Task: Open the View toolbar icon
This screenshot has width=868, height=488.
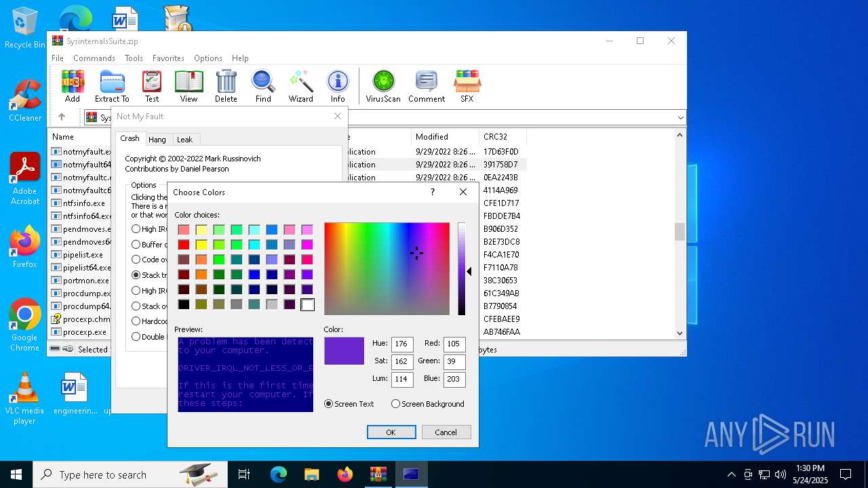Action: click(x=189, y=86)
